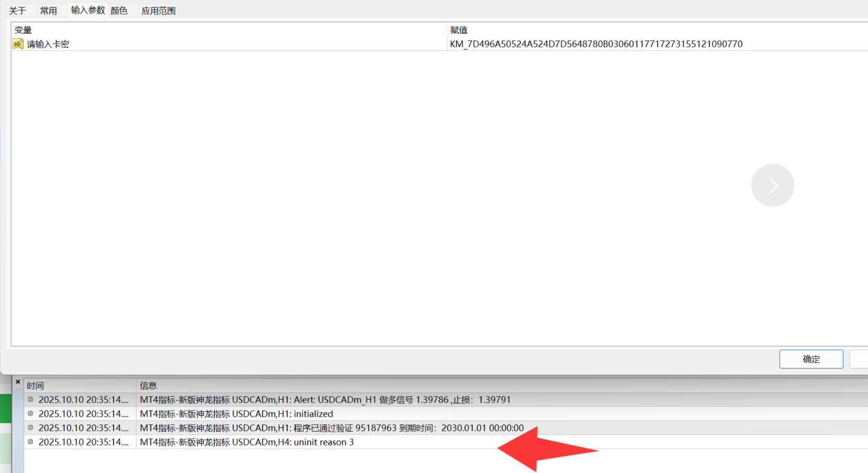Click the status icon of the Alert log entry

(30, 399)
